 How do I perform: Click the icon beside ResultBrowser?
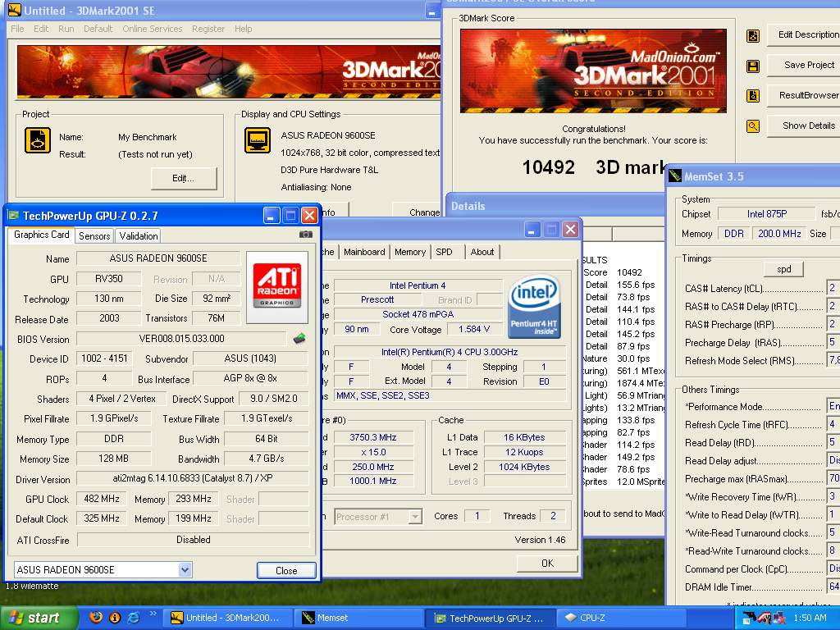753,96
